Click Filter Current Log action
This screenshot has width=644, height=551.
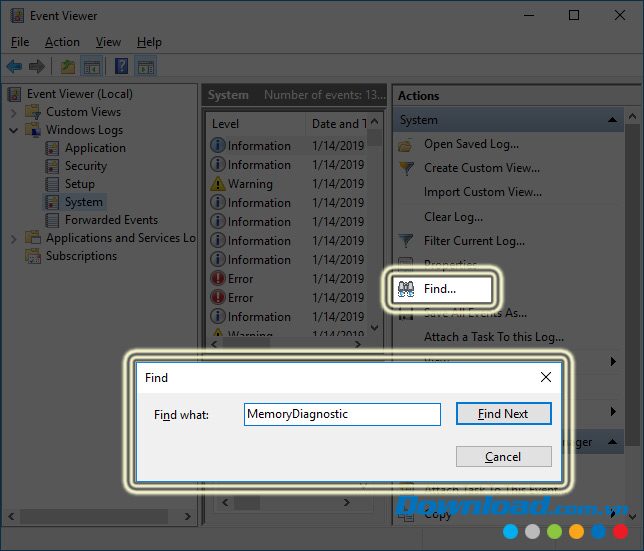(474, 241)
